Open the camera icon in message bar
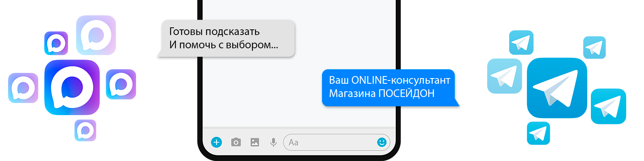Viewport: 644px width, 161px height. click(236, 142)
